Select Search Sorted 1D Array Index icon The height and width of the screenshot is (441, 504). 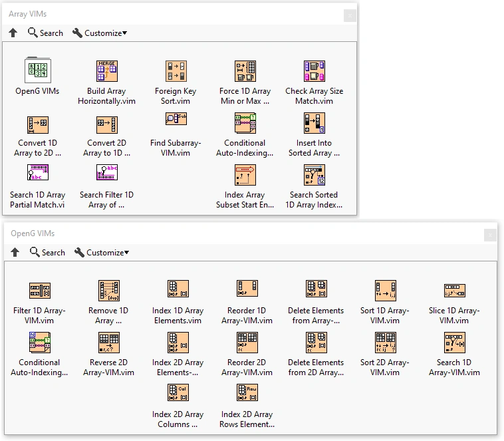pyautogui.click(x=315, y=175)
